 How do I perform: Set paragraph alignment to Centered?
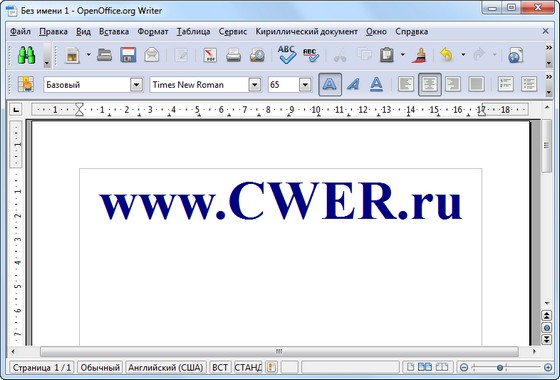click(x=430, y=85)
